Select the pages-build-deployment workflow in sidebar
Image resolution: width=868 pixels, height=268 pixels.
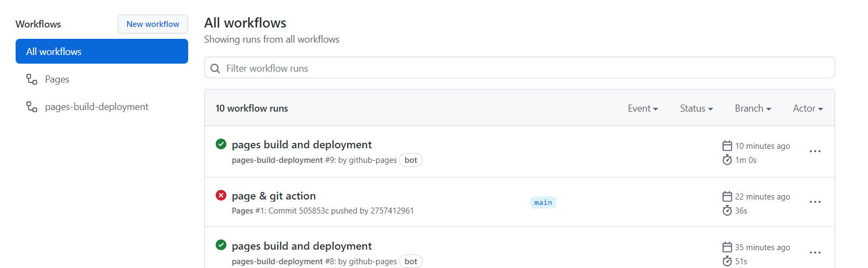point(102,107)
